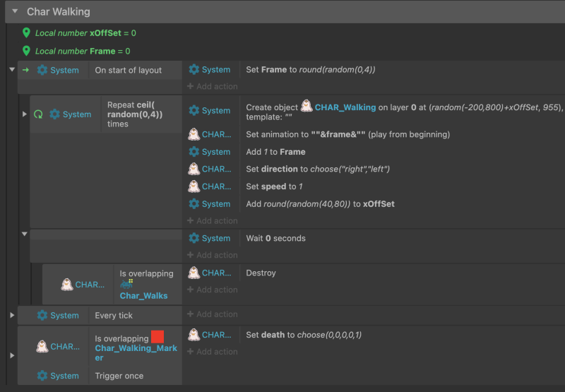The width and height of the screenshot is (565, 392).
Task: Select the Every tick condition
Action: tap(114, 315)
